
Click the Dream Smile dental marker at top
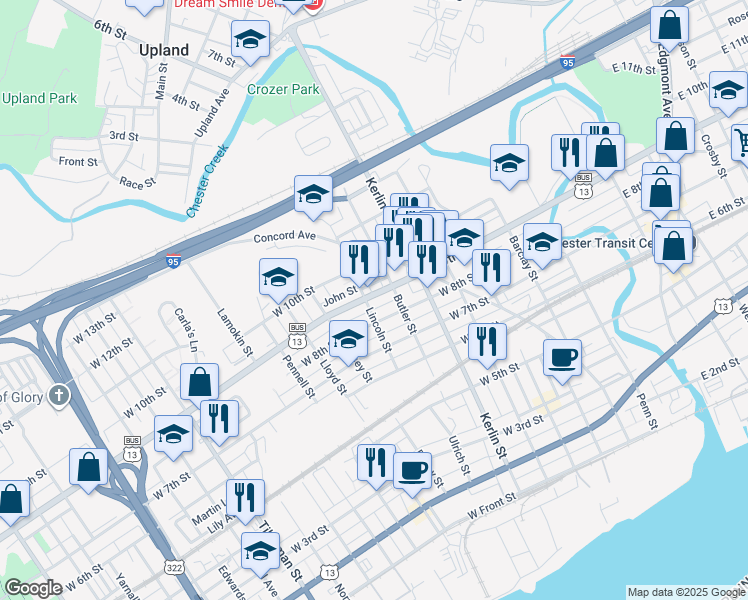(x=299, y=4)
